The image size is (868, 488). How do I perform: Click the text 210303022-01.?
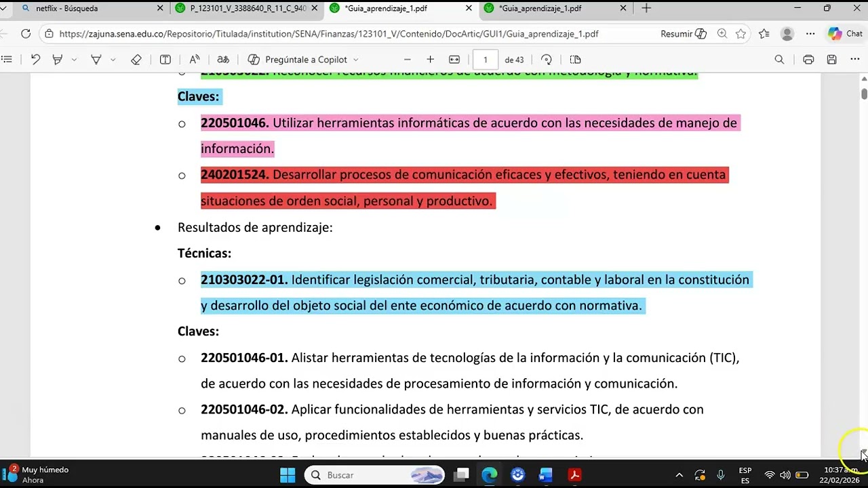(x=244, y=279)
